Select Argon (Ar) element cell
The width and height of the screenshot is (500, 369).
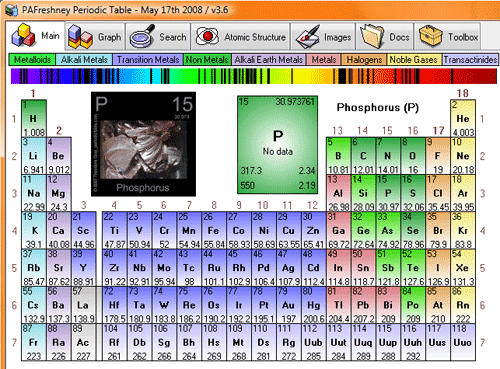coord(463,193)
